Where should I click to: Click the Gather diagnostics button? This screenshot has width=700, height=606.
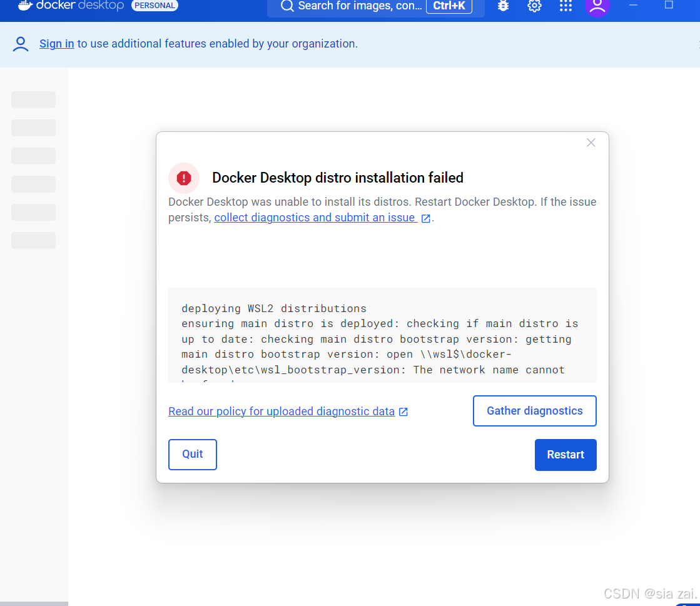coord(534,410)
